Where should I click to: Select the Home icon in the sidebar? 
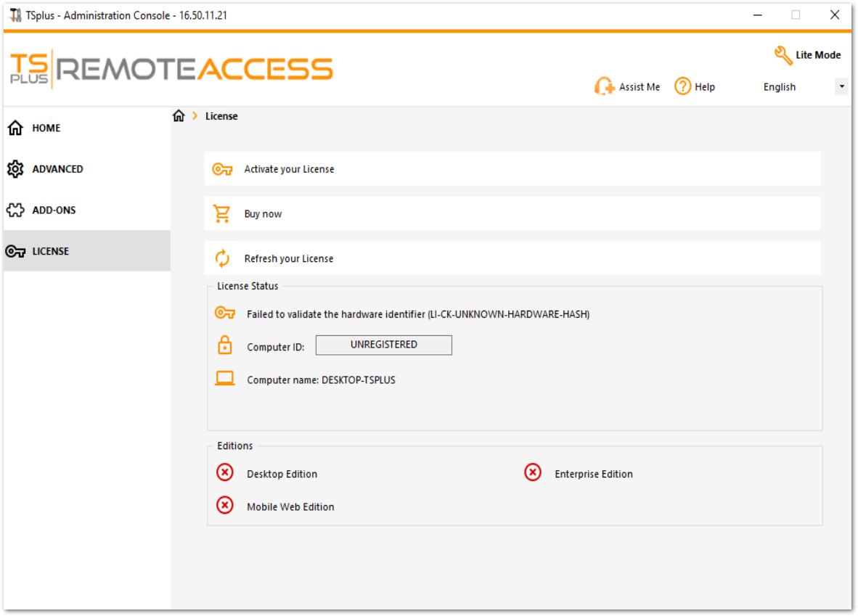pos(15,128)
